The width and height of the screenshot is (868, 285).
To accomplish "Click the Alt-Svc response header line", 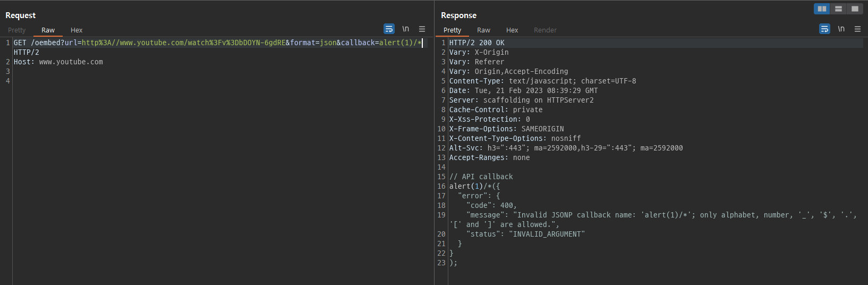I will pos(566,148).
